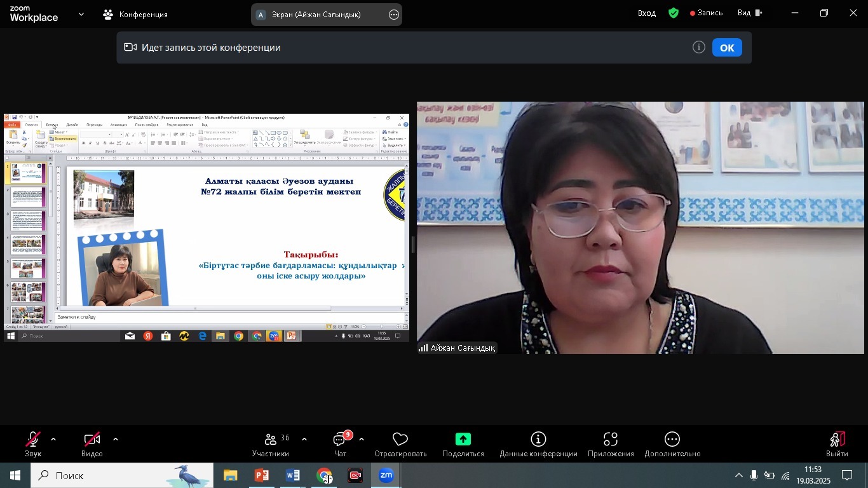Expand the arrow next to Участники
The image size is (868, 488).
304,439
